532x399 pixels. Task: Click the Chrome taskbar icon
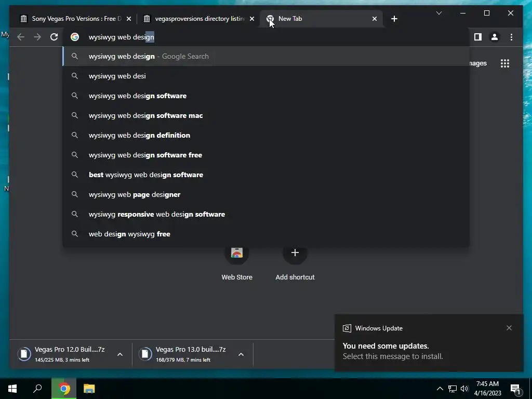64,389
